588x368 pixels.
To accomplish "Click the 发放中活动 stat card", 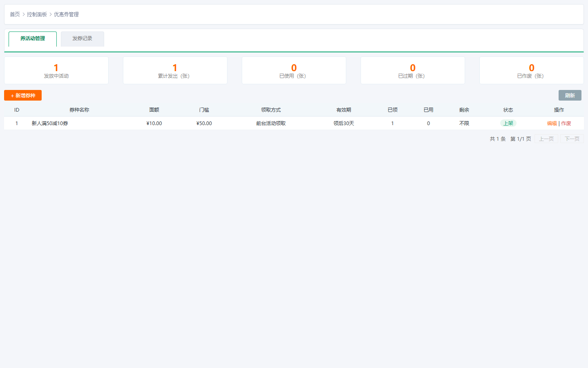I will 56,70.
